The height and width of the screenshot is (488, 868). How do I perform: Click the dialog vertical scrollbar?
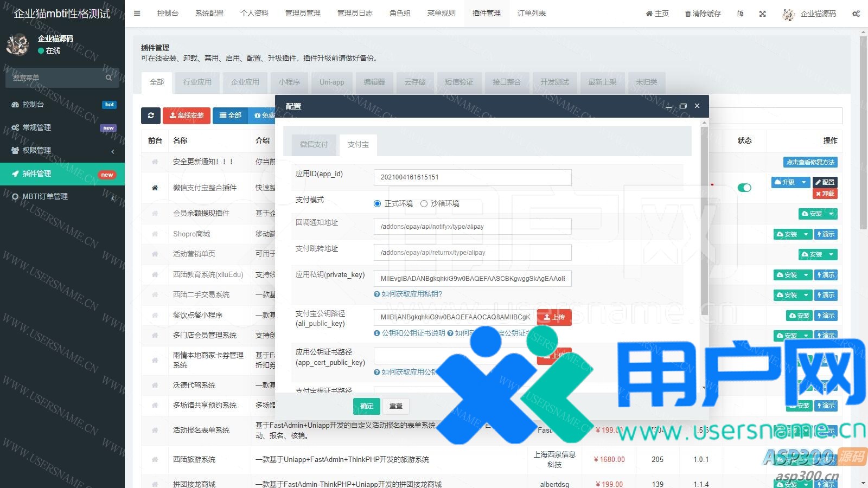point(704,217)
